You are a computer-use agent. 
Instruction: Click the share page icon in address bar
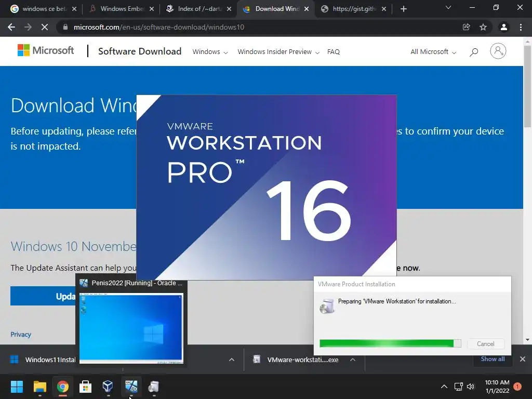click(x=467, y=27)
